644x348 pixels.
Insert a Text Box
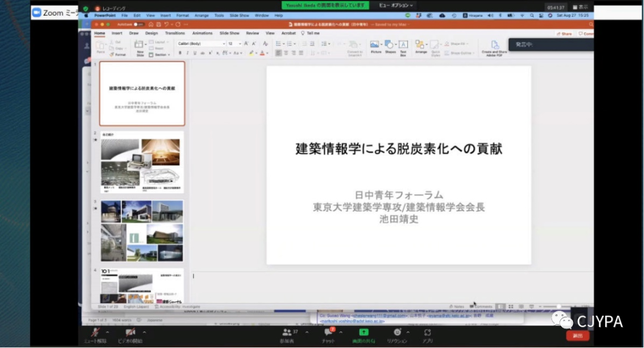(403, 47)
